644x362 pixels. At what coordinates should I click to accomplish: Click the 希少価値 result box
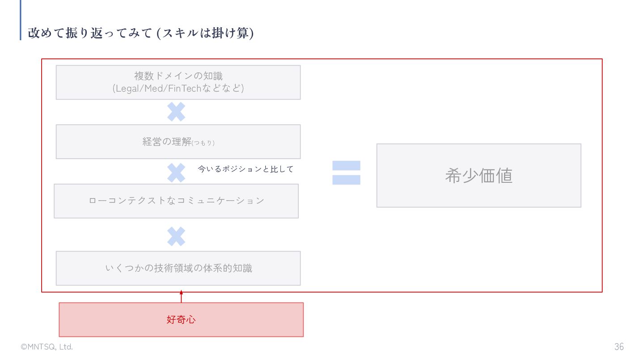click(x=479, y=176)
